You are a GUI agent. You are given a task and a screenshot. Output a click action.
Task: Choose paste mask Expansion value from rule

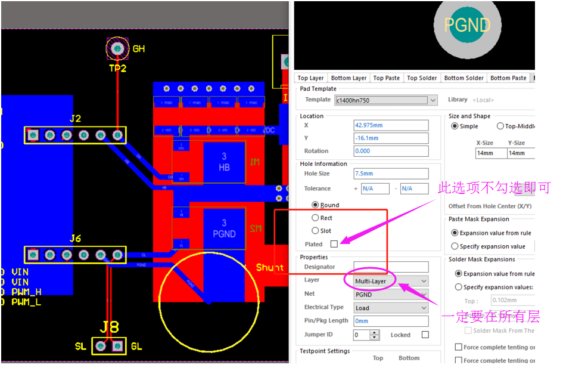455,233
